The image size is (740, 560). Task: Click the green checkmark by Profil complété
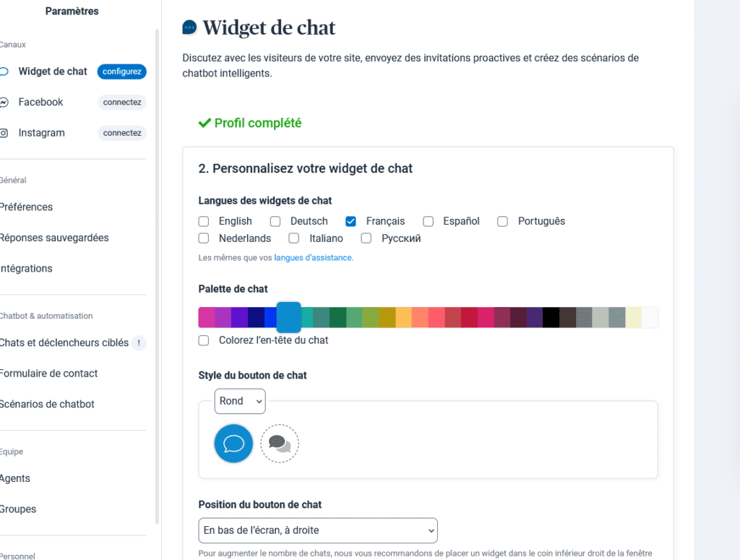tap(205, 123)
